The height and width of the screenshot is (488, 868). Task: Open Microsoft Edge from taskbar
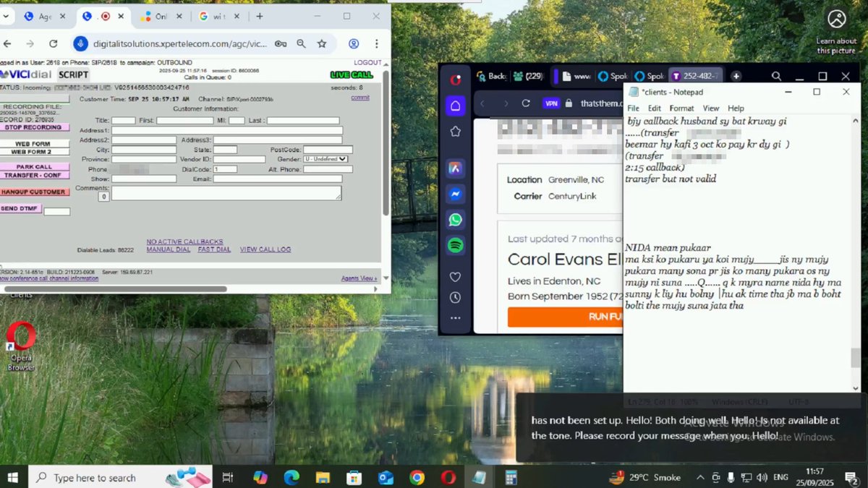tap(292, 477)
